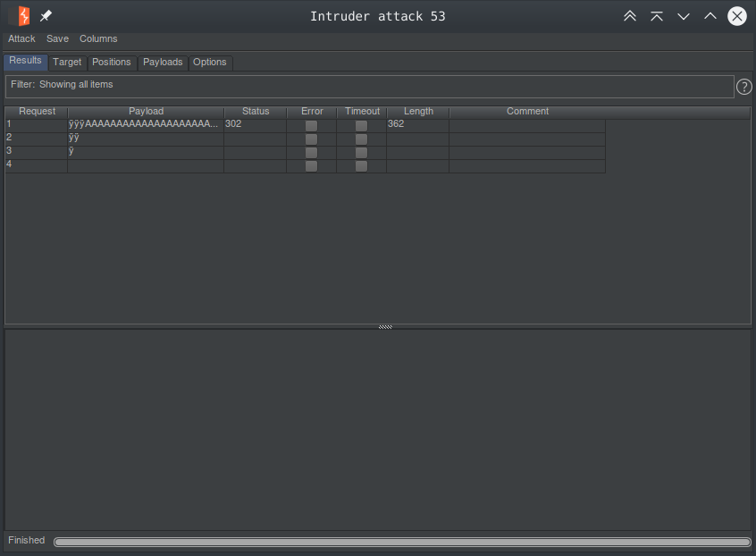Screen dimensions: 756x556
Task: Open the Attack menu
Action: (x=21, y=39)
